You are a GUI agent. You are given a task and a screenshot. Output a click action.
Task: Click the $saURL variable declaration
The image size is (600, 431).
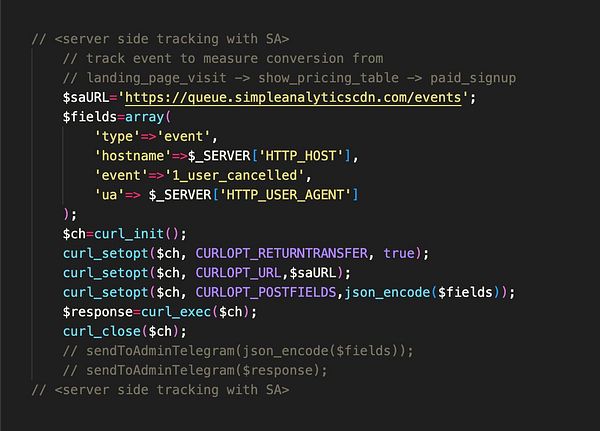point(86,98)
